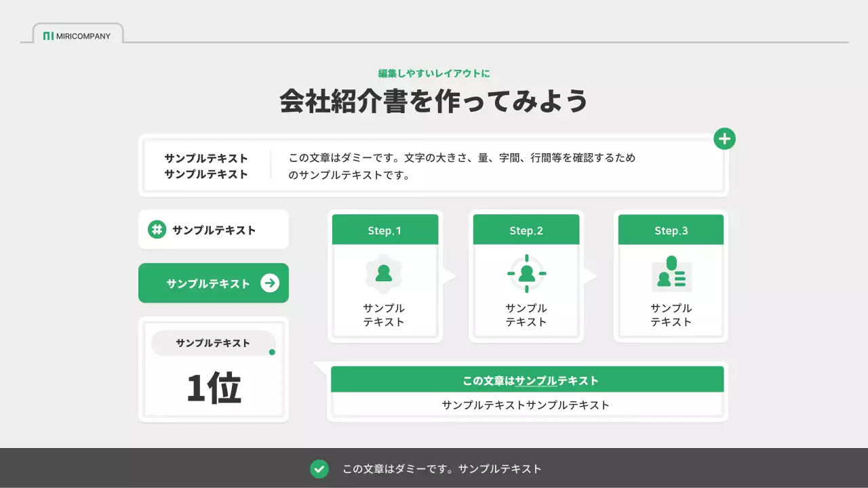Viewport: 868px width, 488px height.
Task: Toggle the Step.1 header bar
Action: click(384, 229)
